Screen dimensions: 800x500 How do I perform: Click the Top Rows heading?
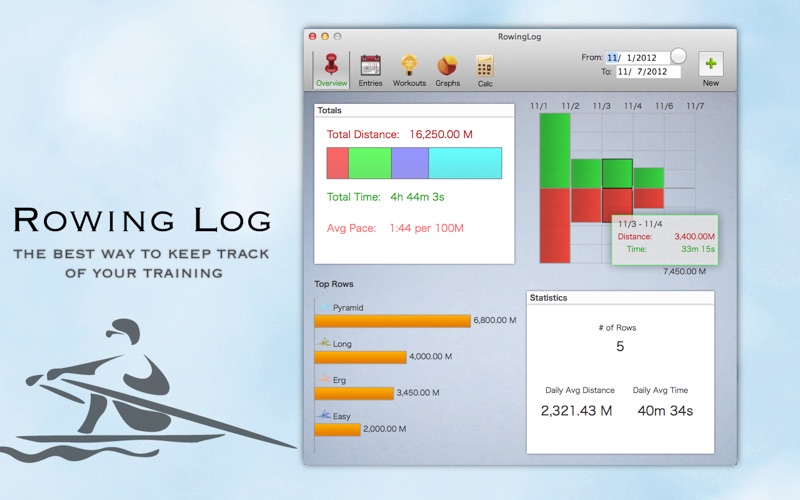[x=334, y=284]
